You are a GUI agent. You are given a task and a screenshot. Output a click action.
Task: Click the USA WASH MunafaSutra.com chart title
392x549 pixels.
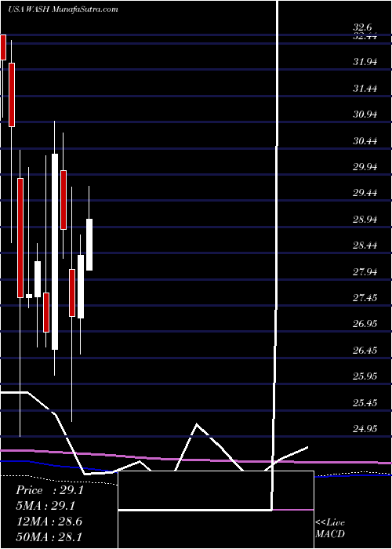tap(63, 9)
